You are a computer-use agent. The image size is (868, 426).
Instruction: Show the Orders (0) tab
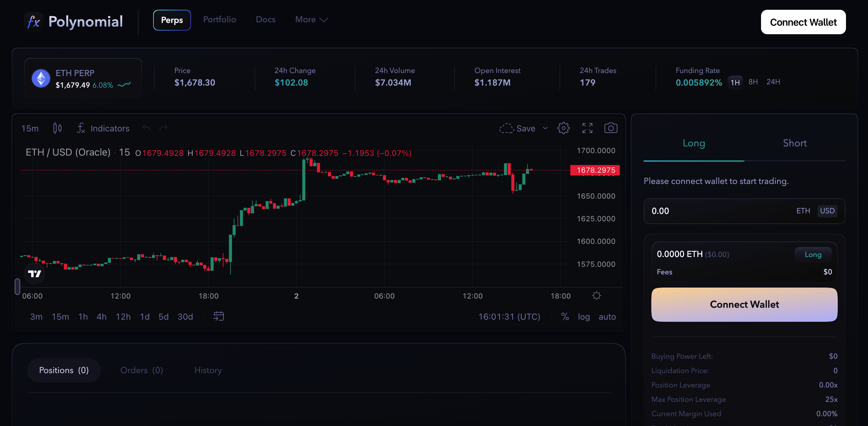tap(142, 370)
